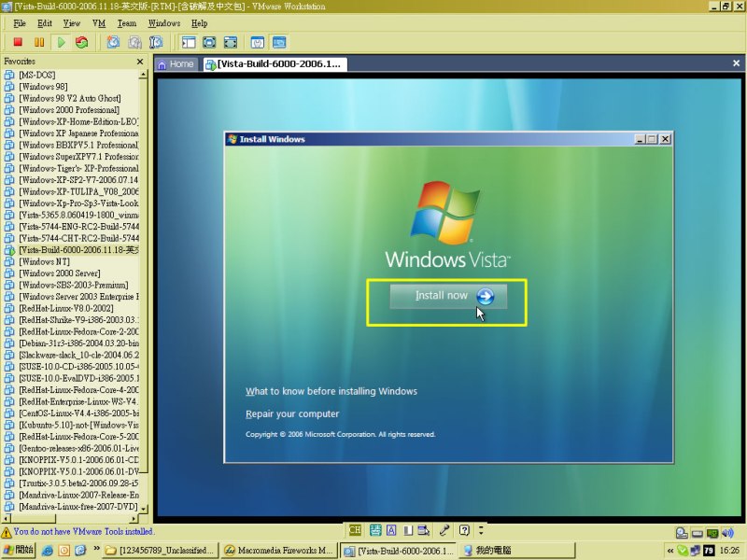This screenshot has height=560, width=747.
Task: Click the VMware sound device status icon
Action: [x=727, y=533]
